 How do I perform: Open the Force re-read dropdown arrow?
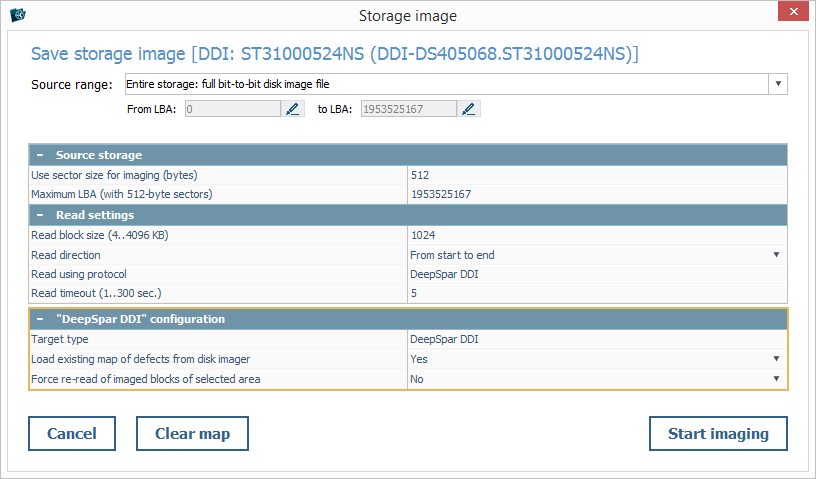coord(777,379)
